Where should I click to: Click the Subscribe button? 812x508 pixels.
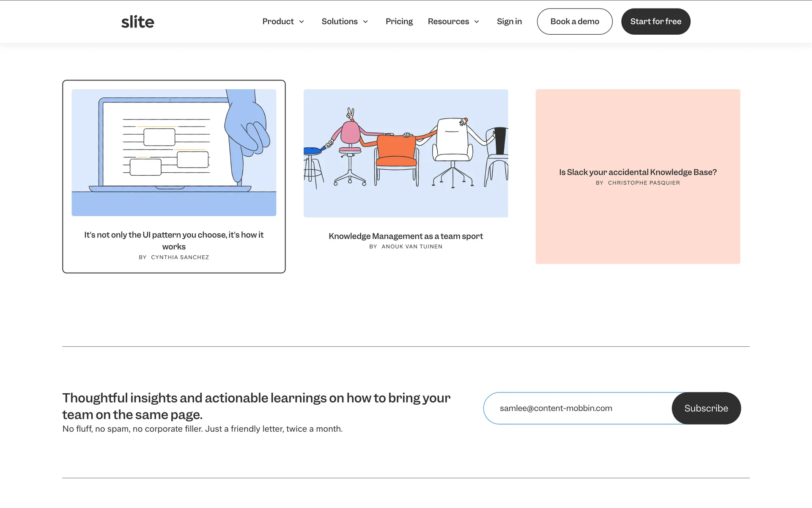click(x=706, y=408)
